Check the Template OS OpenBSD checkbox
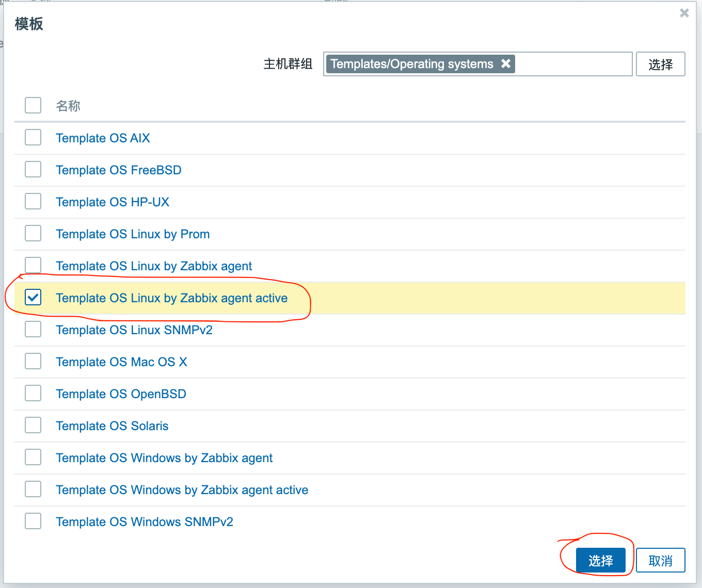Screen dimensions: 702x588 [33, 393]
